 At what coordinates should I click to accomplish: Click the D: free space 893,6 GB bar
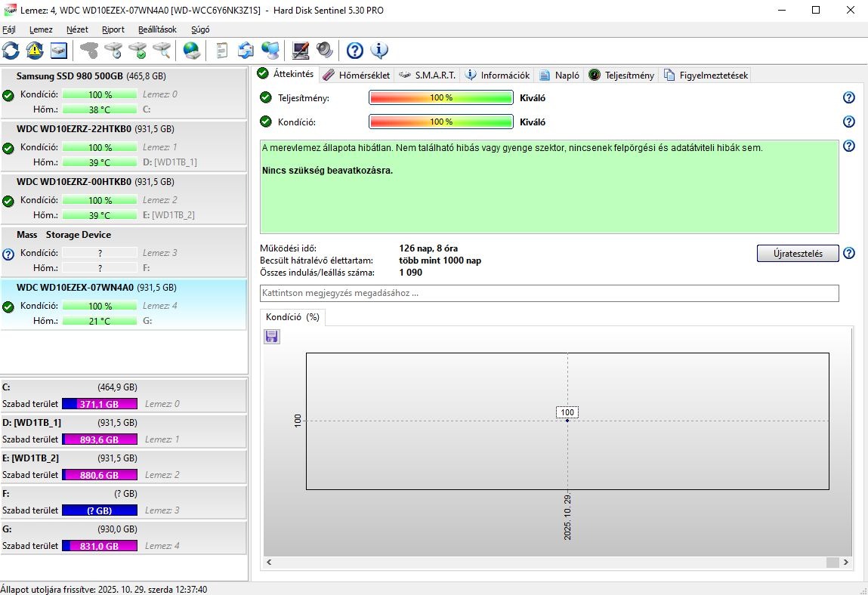click(x=100, y=439)
